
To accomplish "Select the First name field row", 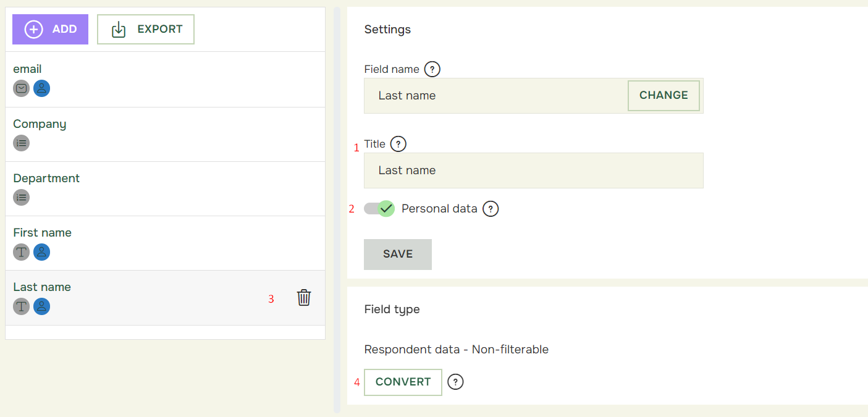I will [165, 243].
